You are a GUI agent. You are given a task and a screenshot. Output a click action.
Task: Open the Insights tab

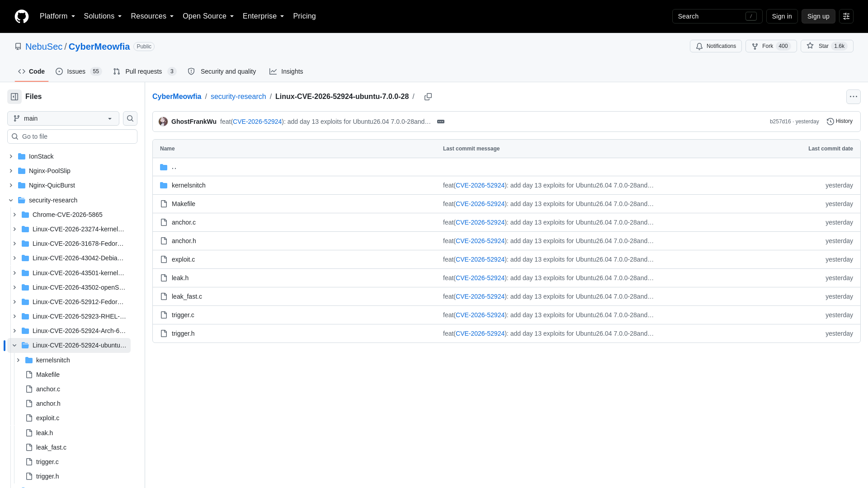click(286, 71)
